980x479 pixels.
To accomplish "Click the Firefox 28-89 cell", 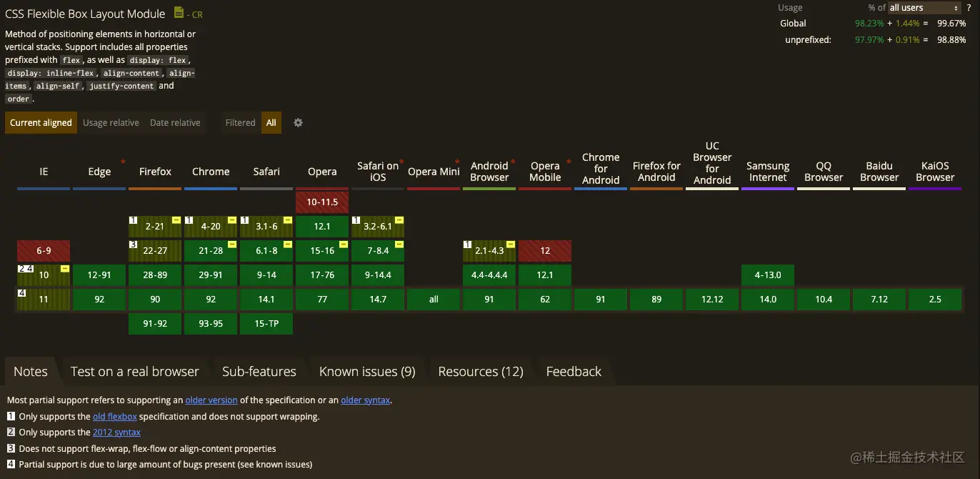I will [155, 275].
